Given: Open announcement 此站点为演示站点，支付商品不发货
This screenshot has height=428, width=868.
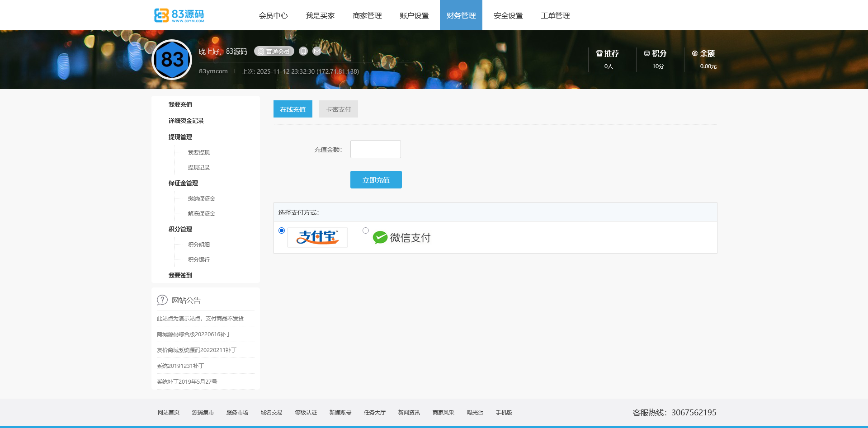Looking at the screenshot, I should (200, 319).
